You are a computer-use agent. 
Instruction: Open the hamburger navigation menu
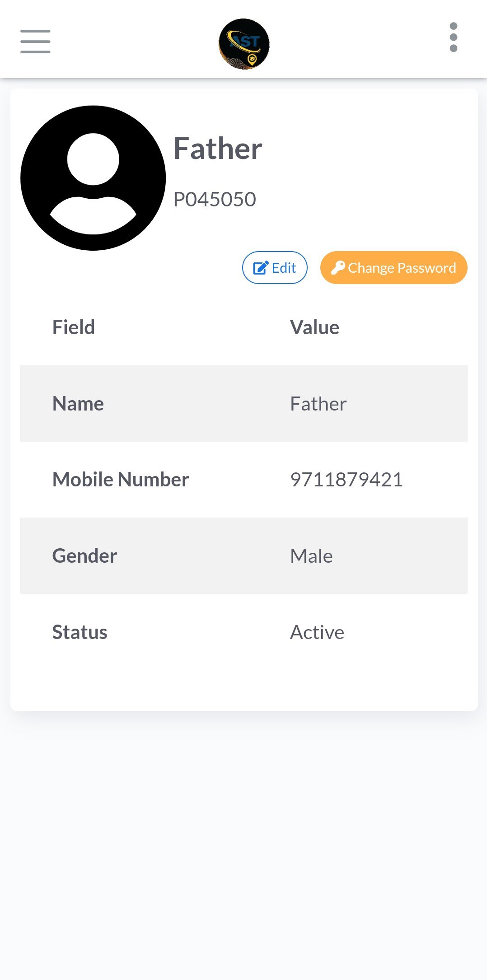(35, 42)
